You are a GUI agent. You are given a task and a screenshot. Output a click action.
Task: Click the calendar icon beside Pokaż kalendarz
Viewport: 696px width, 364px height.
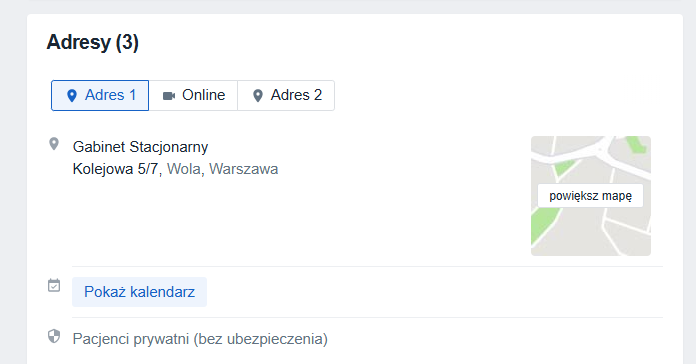(54, 285)
